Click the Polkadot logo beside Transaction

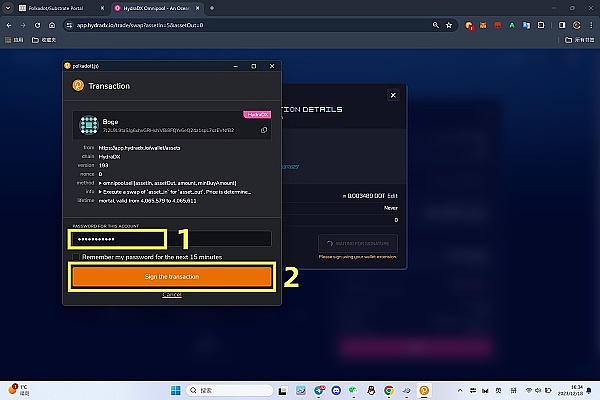[77, 86]
